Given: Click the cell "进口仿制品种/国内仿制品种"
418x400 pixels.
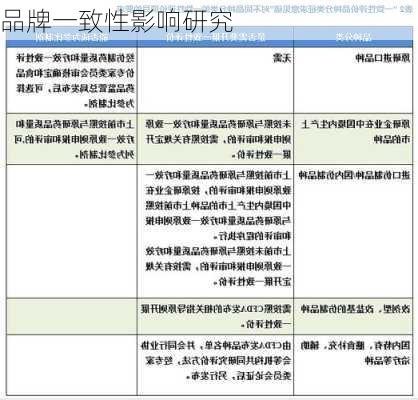Looking at the screenshot, I should [353, 231].
